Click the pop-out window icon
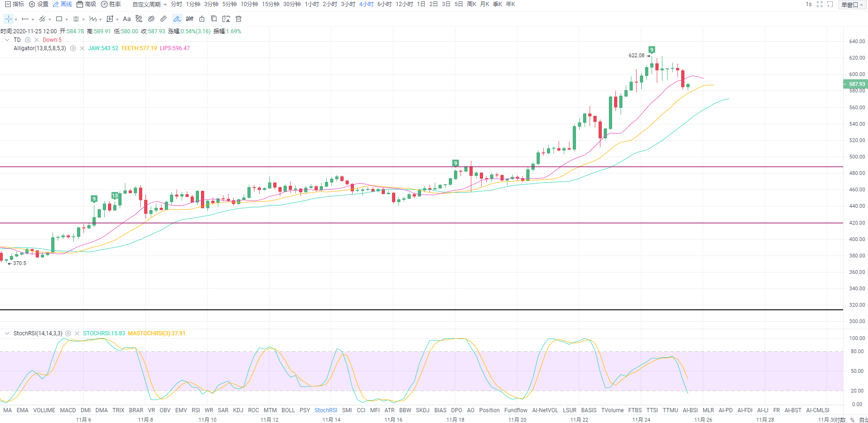This screenshot has height=423, width=868. [830, 4]
